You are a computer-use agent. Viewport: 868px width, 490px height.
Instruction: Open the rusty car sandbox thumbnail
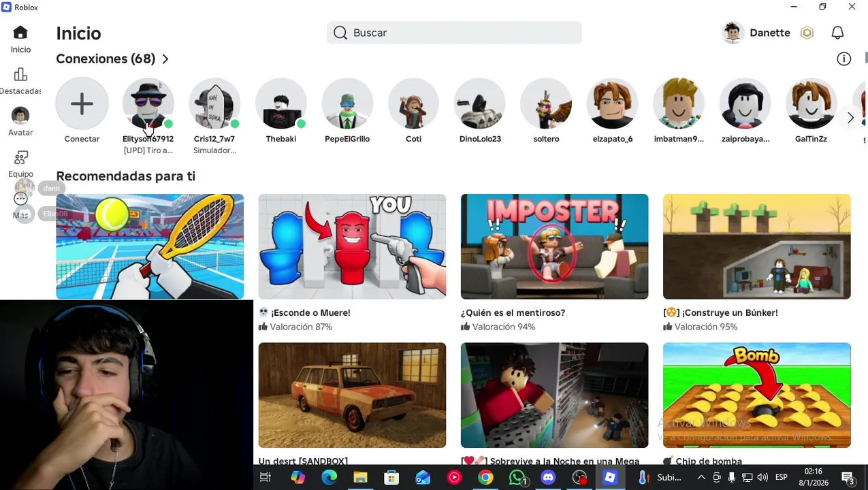tap(352, 395)
